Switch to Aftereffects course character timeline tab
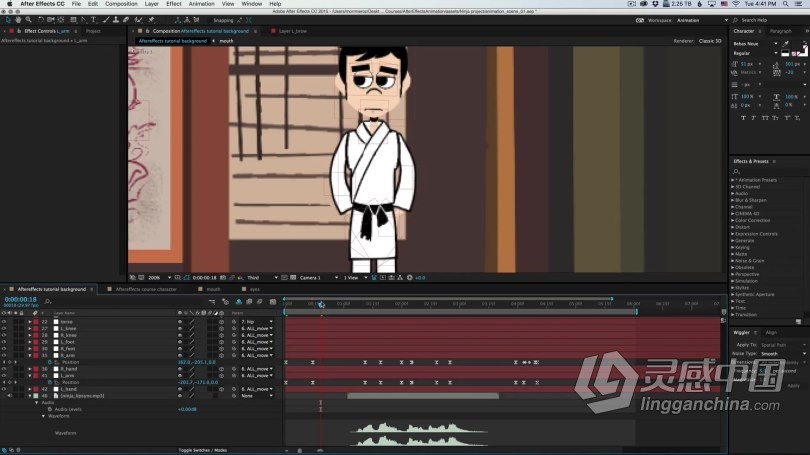The height and width of the screenshot is (455, 810). coord(146,289)
